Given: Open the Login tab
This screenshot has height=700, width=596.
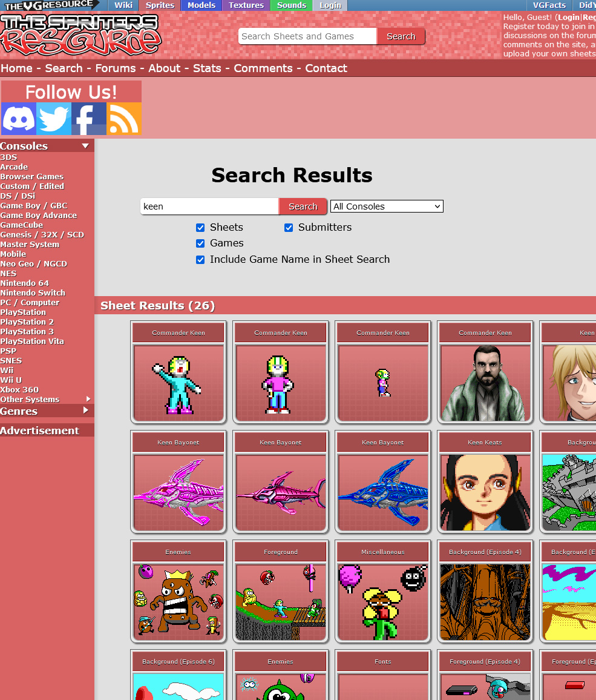Looking at the screenshot, I should pyautogui.click(x=330, y=5).
